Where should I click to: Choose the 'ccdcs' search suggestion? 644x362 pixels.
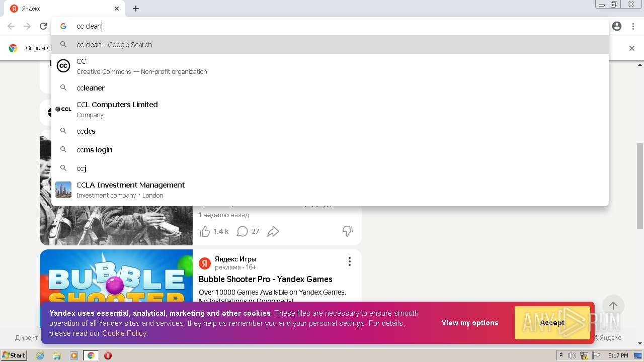point(330,131)
